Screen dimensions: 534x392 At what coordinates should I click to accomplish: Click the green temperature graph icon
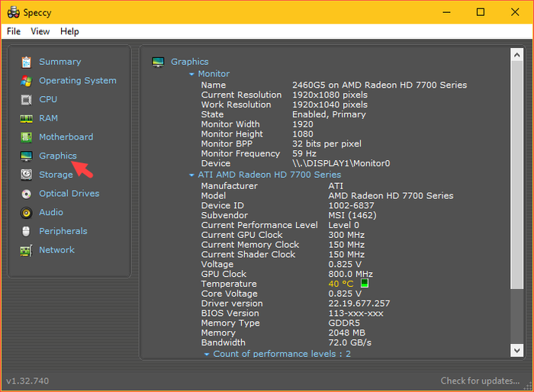coord(365,283)
